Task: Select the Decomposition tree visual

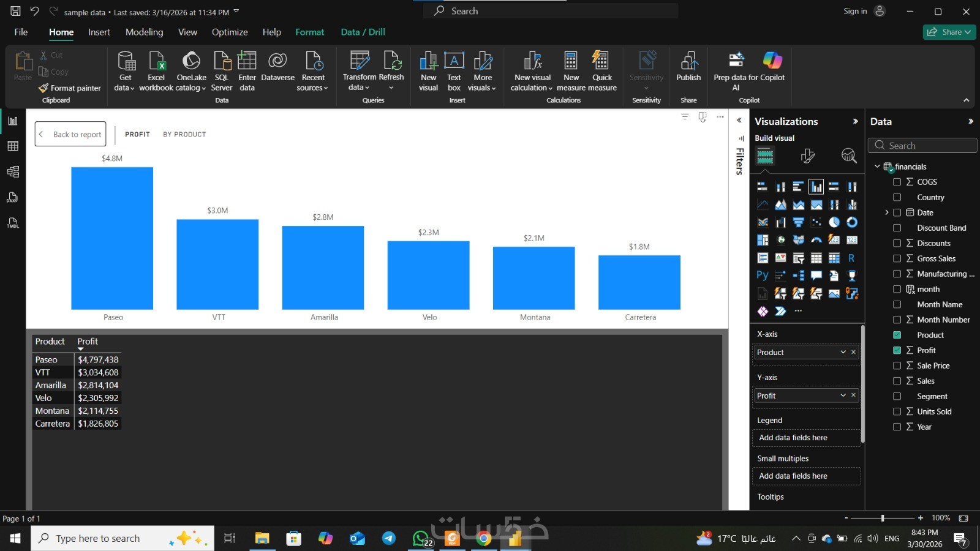Action: tap(798, 275)
